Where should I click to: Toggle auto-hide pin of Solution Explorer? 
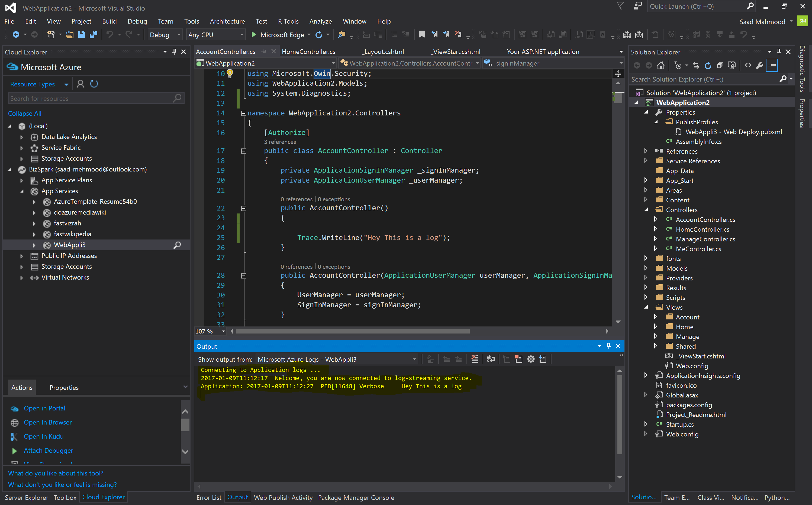click(779, 52)
